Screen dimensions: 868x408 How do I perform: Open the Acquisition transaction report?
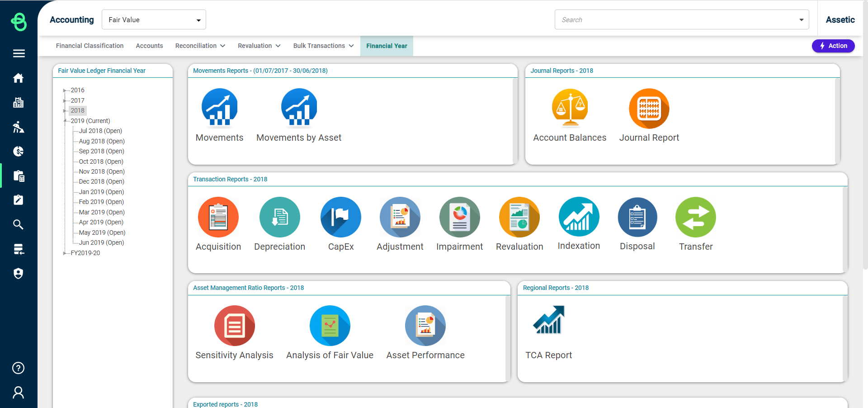[x=218, y=217]
